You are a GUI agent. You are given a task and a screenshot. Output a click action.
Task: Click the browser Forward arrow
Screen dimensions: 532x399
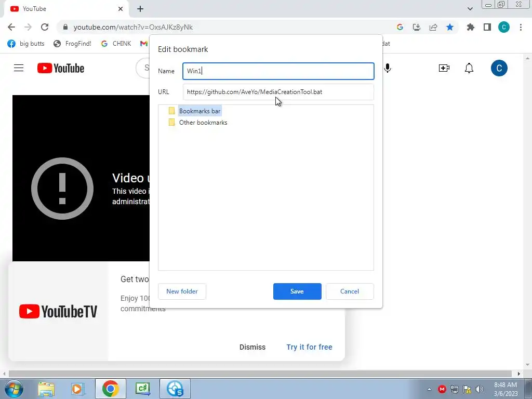[28, 27]
